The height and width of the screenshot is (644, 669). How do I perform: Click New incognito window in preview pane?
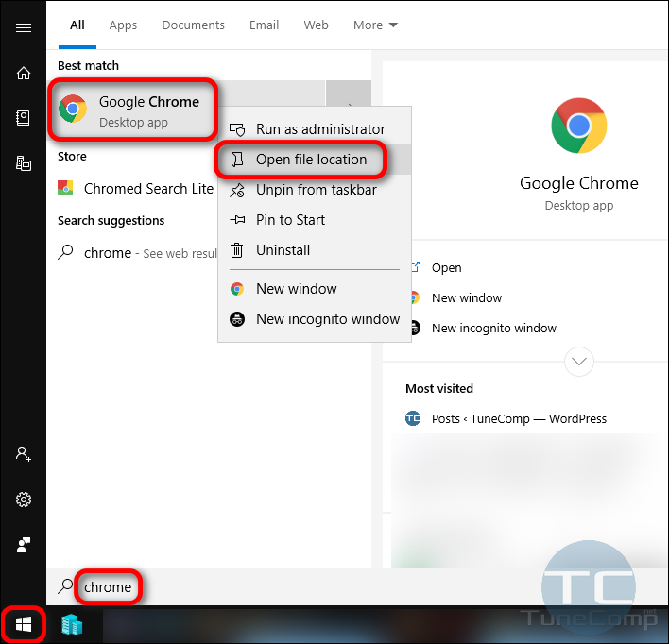tap(493, 328)
